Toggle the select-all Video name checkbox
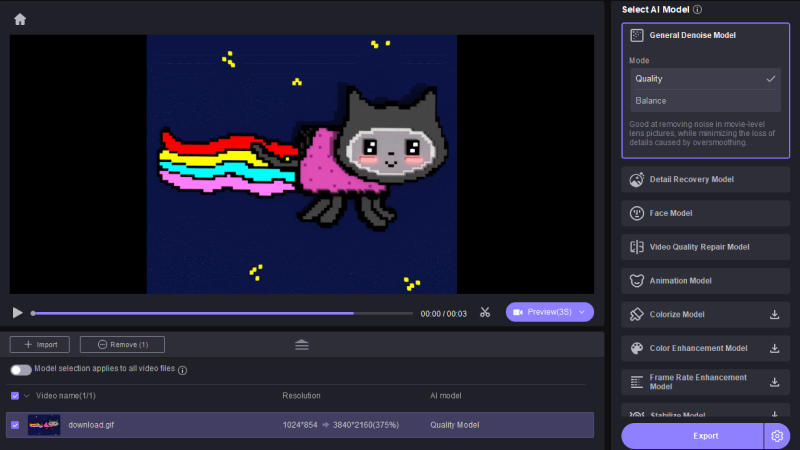The height and width of the screenshot is (450, 800). tap(15, 396)
